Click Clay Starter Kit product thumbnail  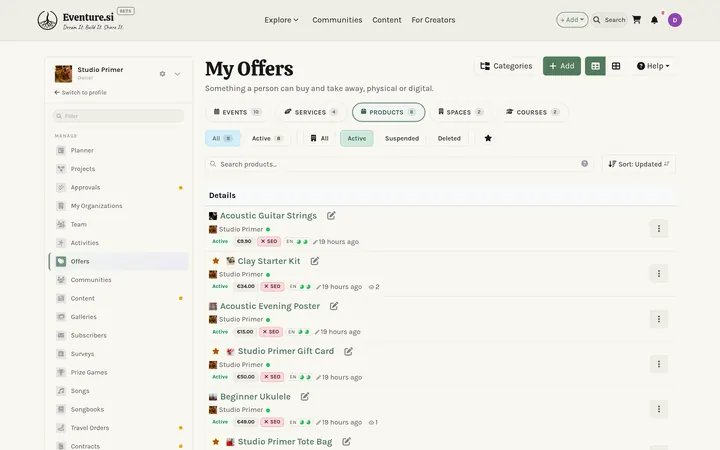(x=230, y=261)
